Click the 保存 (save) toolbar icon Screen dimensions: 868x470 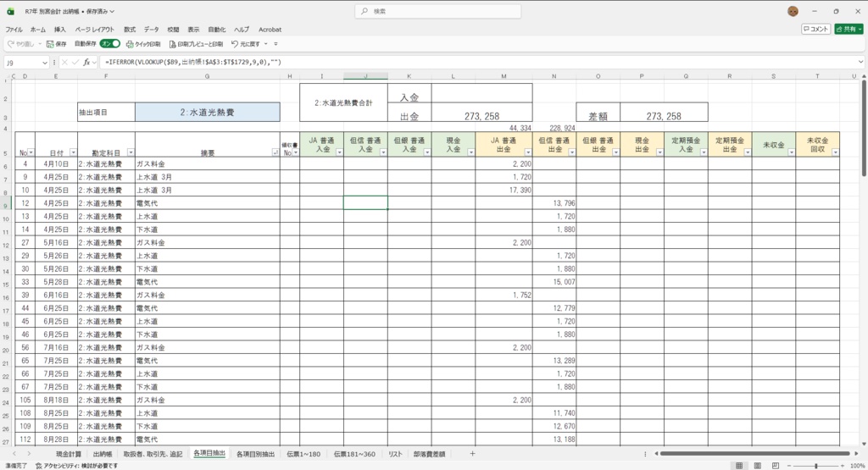click(50, 44)
